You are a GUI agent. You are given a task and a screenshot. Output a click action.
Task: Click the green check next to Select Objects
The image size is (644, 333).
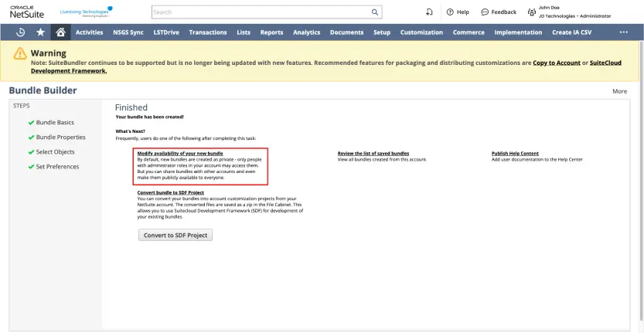pos(31,152)
